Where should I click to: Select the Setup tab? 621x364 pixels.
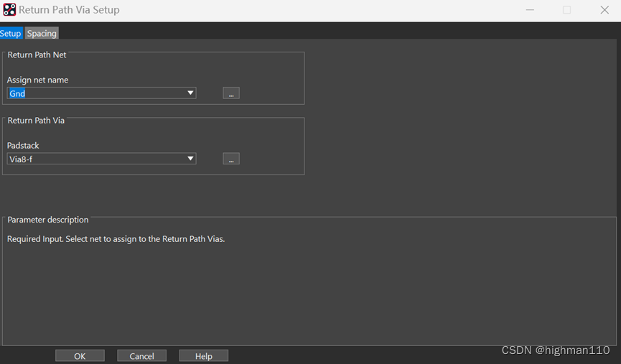(11, 34)
